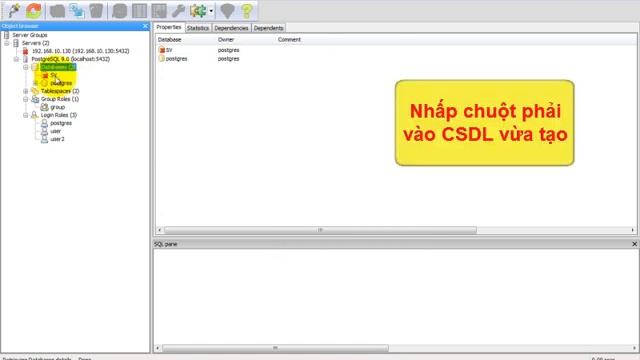Viewport: 640px width, 360px height.
Task: Click the group role icon in tree
Action: coord(44,107)
